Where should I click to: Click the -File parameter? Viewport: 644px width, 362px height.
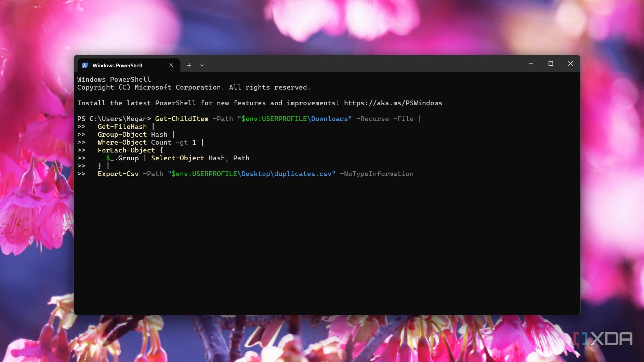403,119
